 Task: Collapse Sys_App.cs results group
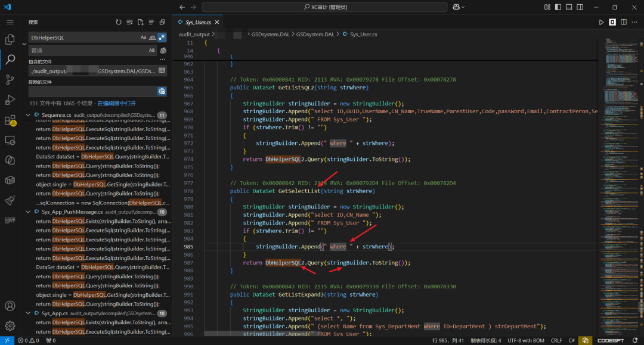point(28,313)
